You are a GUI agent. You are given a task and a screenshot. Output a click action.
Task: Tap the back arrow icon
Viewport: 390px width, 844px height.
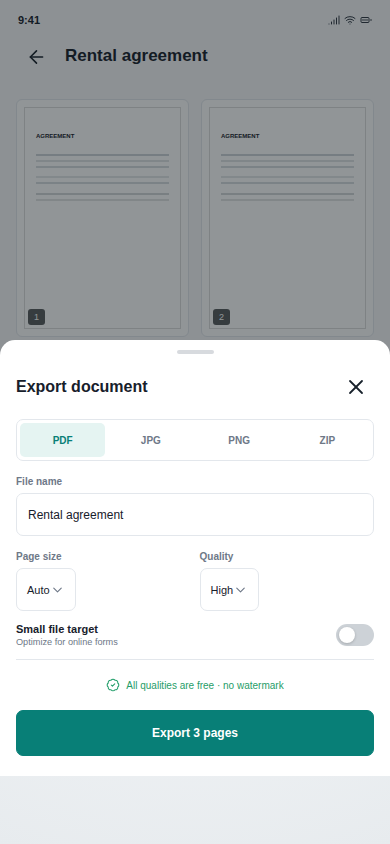(x=36, y=57)
